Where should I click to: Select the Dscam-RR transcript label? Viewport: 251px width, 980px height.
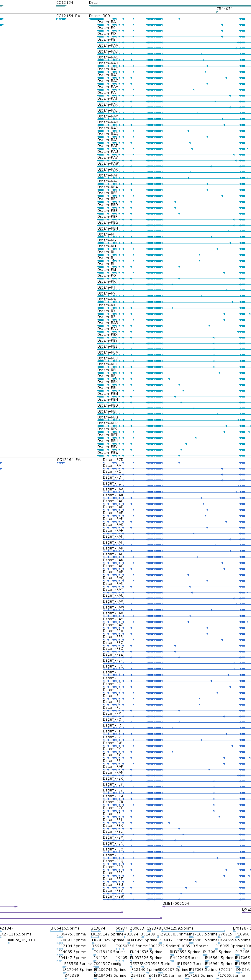tap(106, 282)
